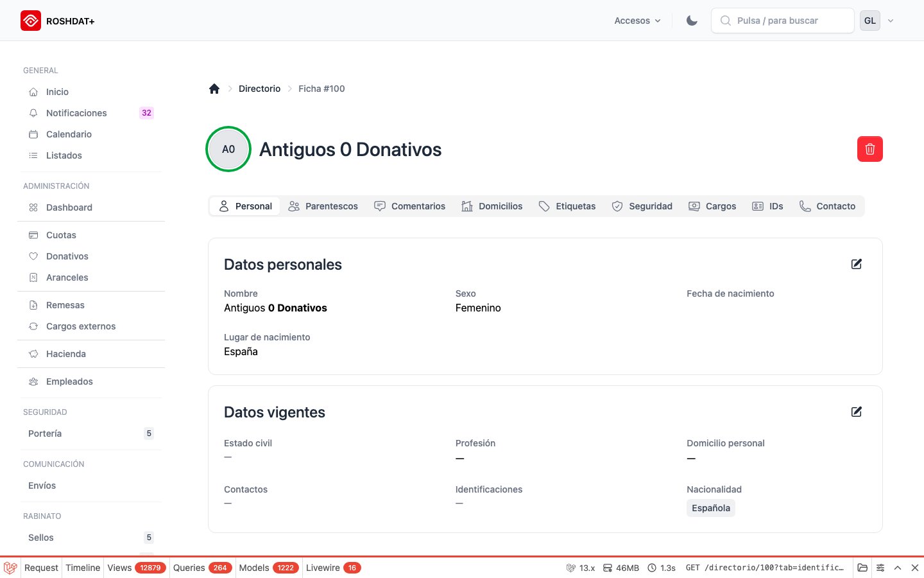This screenshot has height=578, width=924.
Task: Open Donativos via the heart icon
Action: (x=33, y=256)
